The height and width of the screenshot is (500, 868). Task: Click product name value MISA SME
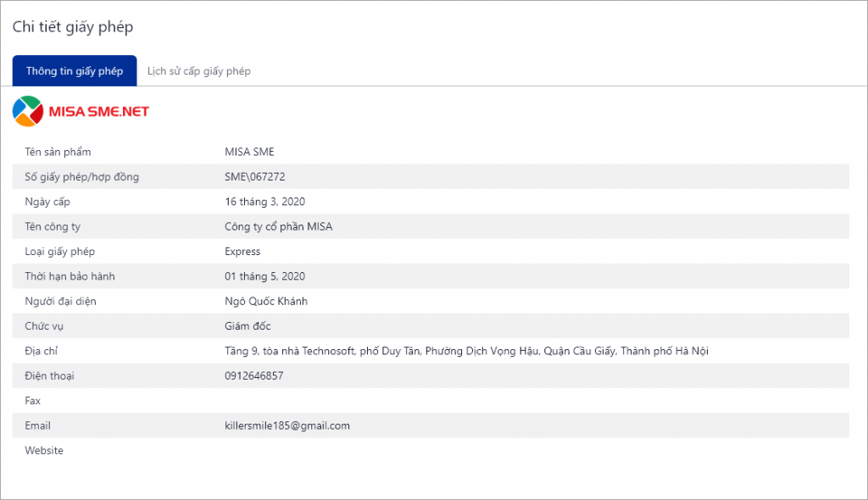pyautogui.click(x=249, y=152)
